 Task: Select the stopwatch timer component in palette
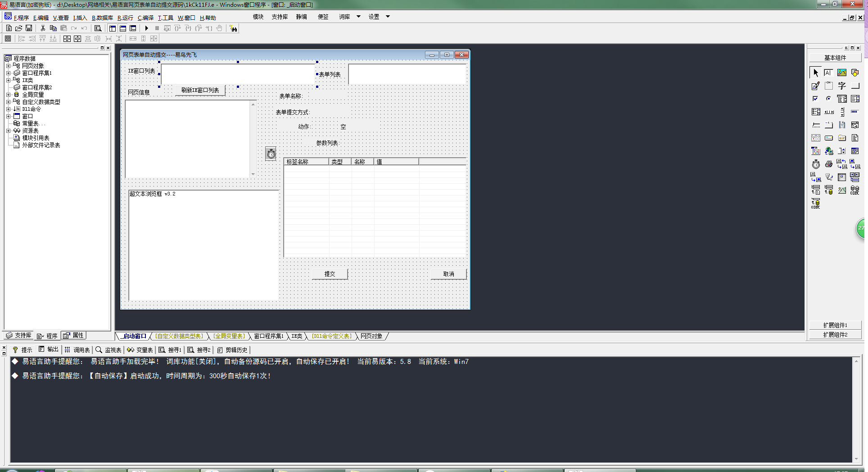pos(815,164)
